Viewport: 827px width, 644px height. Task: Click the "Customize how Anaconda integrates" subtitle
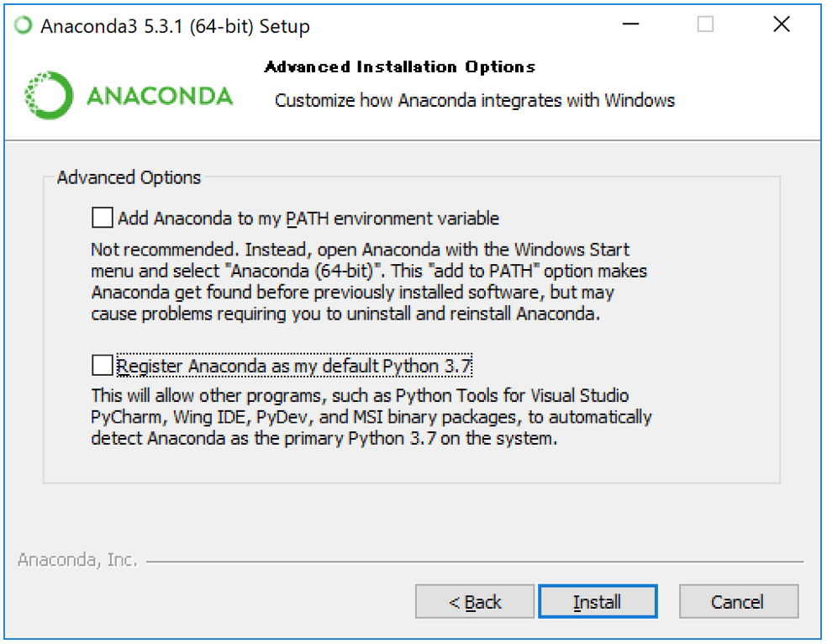tap(475, 101)
